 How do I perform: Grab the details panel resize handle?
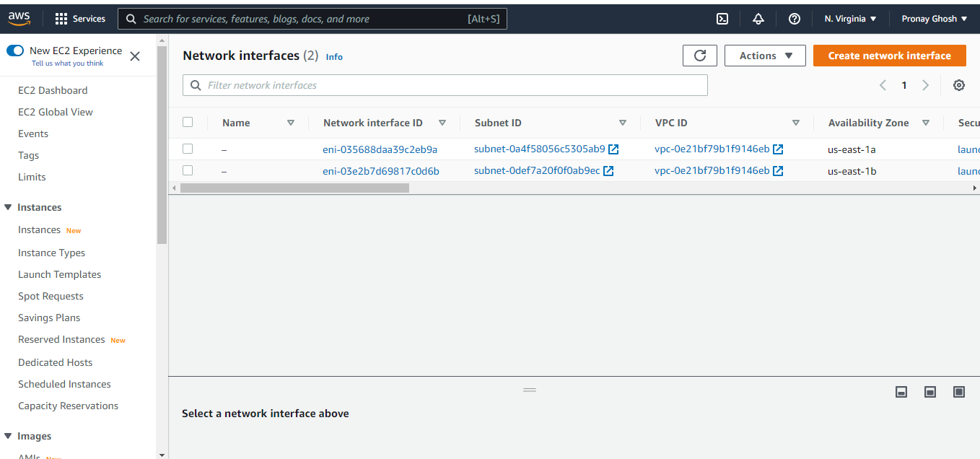coord(530,390)
